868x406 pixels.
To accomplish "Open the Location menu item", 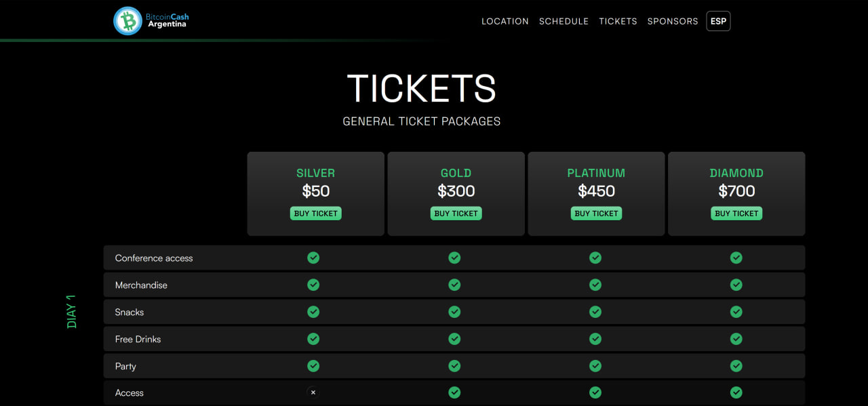I will coord(505,21).
